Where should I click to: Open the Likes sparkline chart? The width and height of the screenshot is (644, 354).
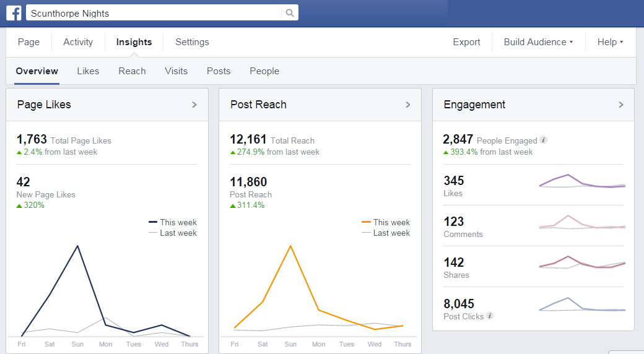(582, 181)
